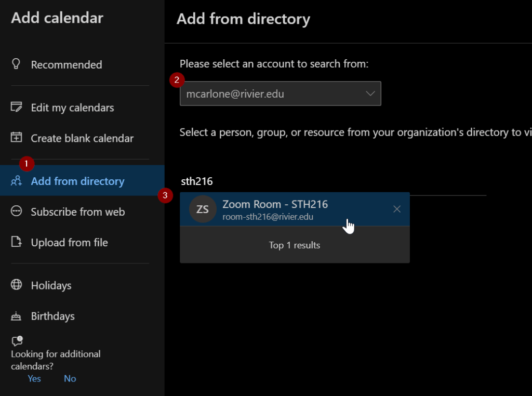Click the room-sth216@rivier.edu email text
Viewport: 532px width, 396px height.
pos(268,217)
